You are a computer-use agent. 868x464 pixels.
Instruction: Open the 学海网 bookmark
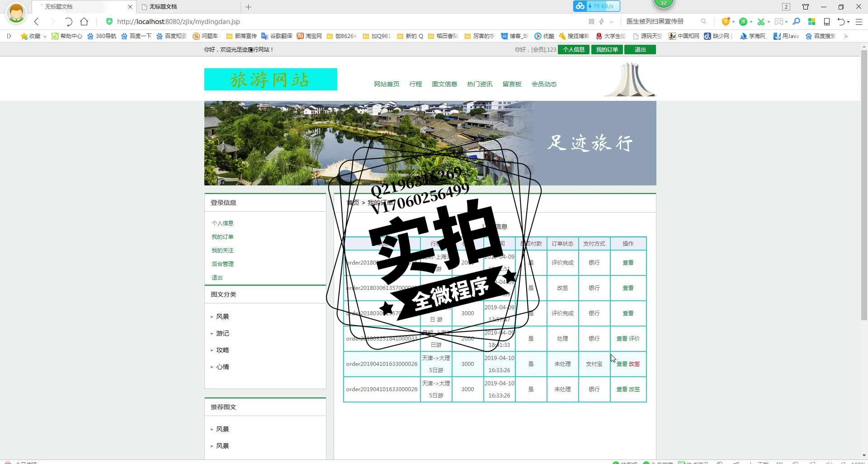pyautogui.click(x=753, y=36)
